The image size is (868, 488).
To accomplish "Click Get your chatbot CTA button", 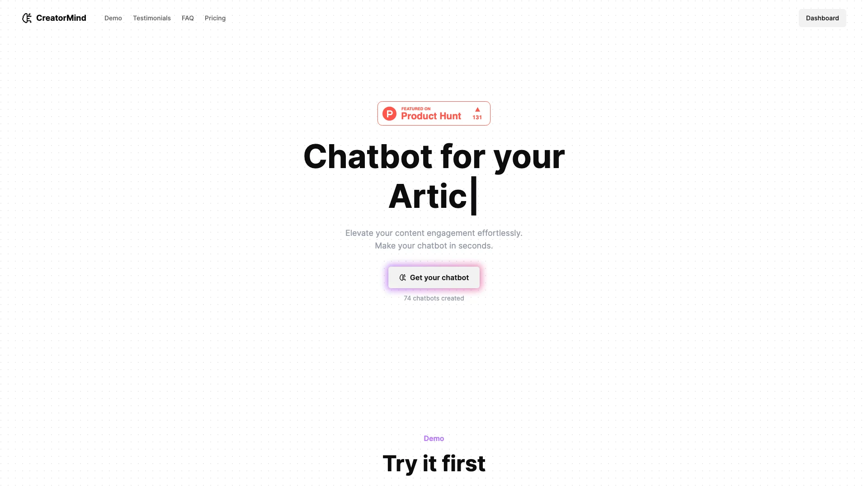I will point(434,277).
